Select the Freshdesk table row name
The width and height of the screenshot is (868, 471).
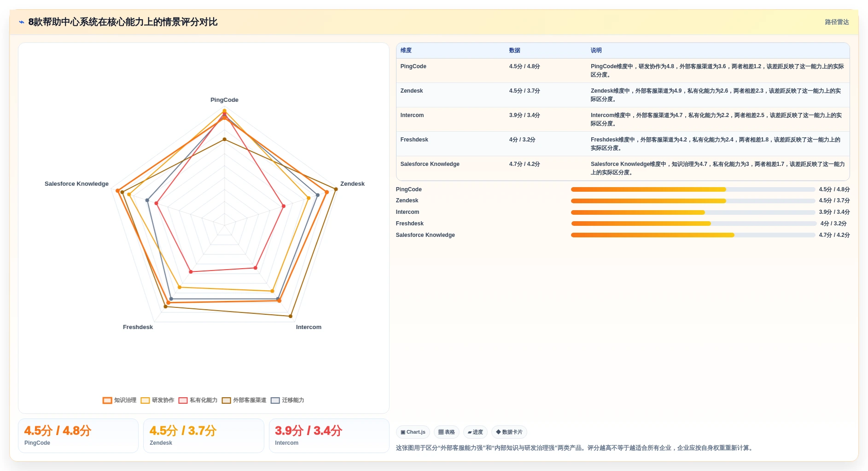(414, 140)
